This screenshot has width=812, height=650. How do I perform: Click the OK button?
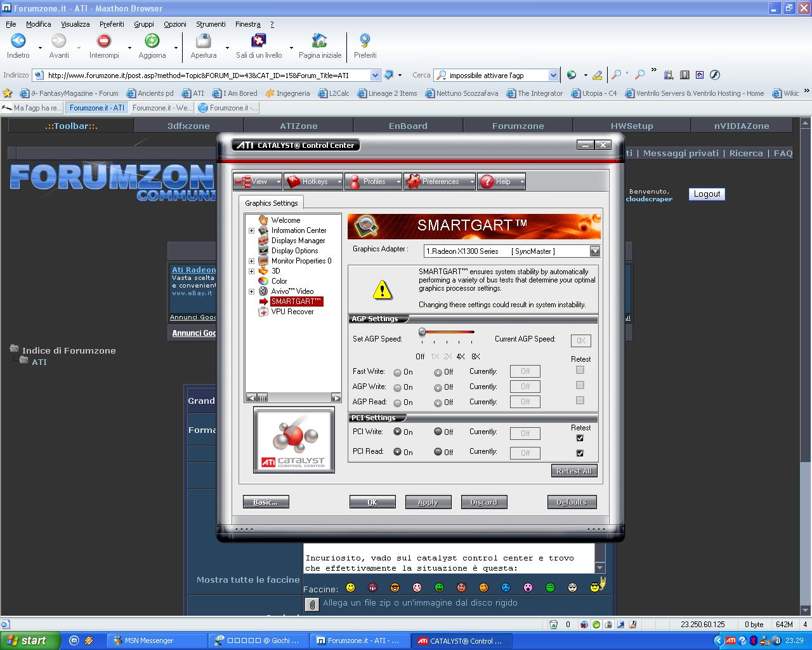point(372,502)
